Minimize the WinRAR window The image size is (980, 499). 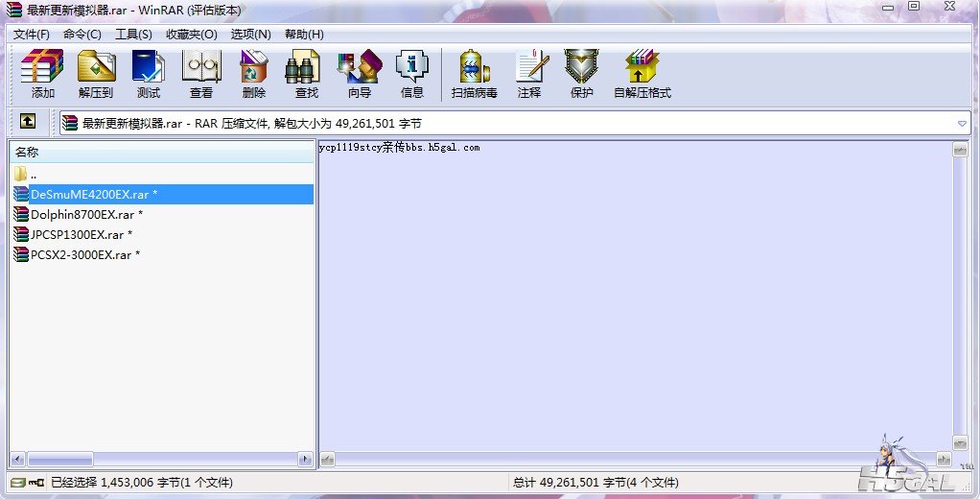click(888, 7)
